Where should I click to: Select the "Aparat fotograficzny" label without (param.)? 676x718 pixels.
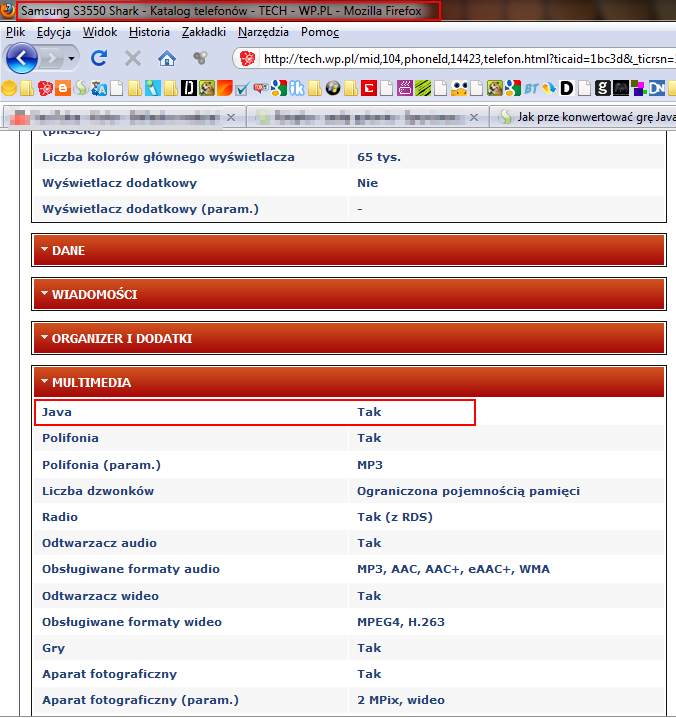coord(109,674)
